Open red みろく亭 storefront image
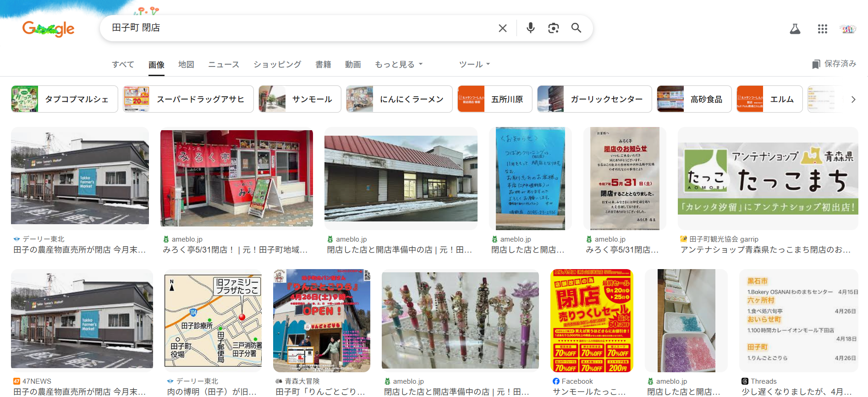 tap(236, 178)
